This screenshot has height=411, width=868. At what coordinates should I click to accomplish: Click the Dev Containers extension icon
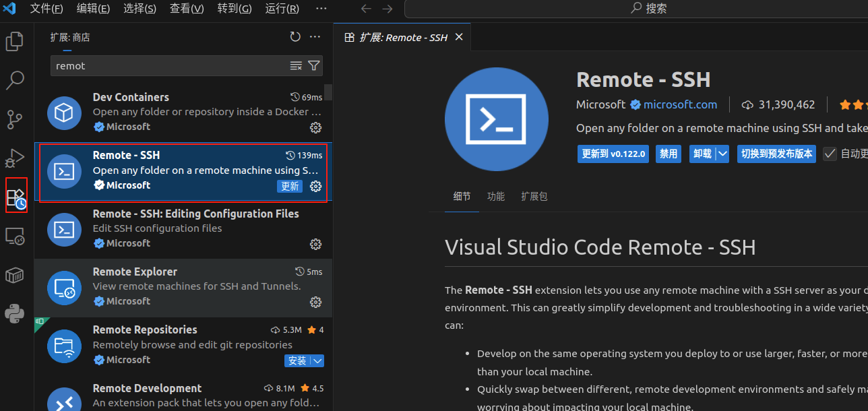[65, 113]
